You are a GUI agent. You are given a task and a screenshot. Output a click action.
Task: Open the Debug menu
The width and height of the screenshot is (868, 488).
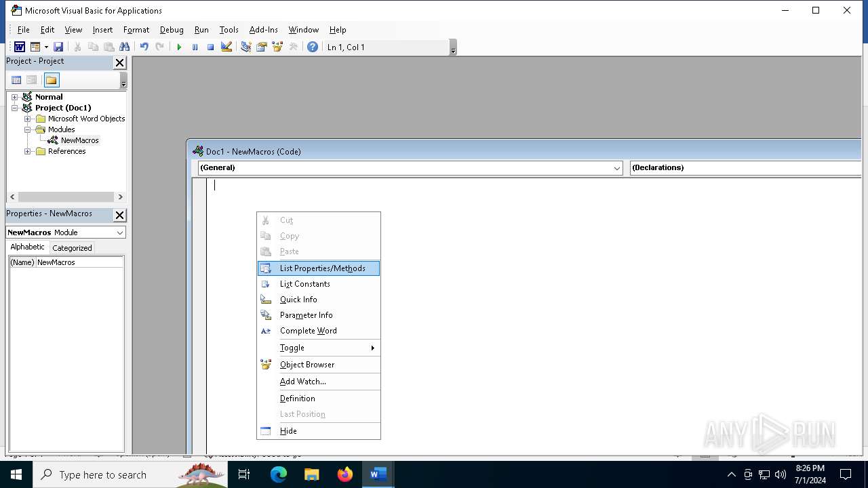(x=172, y=30)
